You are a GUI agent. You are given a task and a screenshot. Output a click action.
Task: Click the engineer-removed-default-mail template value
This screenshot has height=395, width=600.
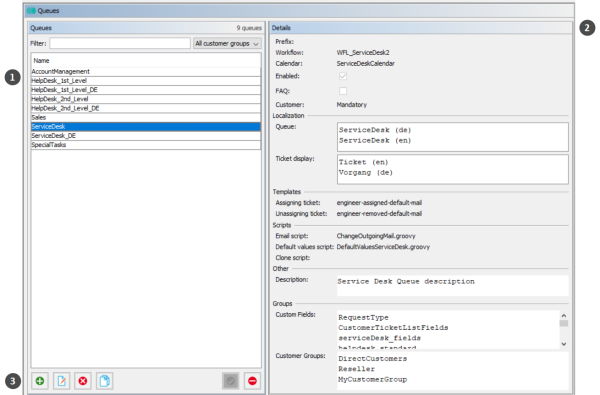point(379,214)
